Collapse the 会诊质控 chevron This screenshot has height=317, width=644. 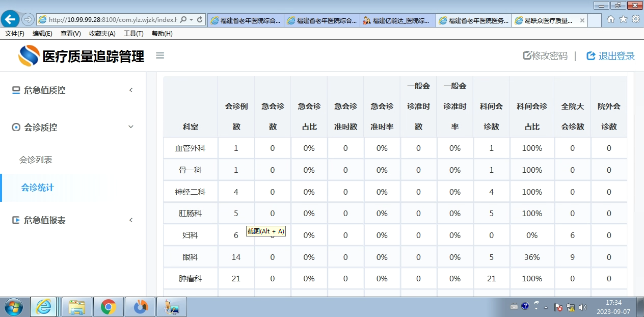(131, 127)
